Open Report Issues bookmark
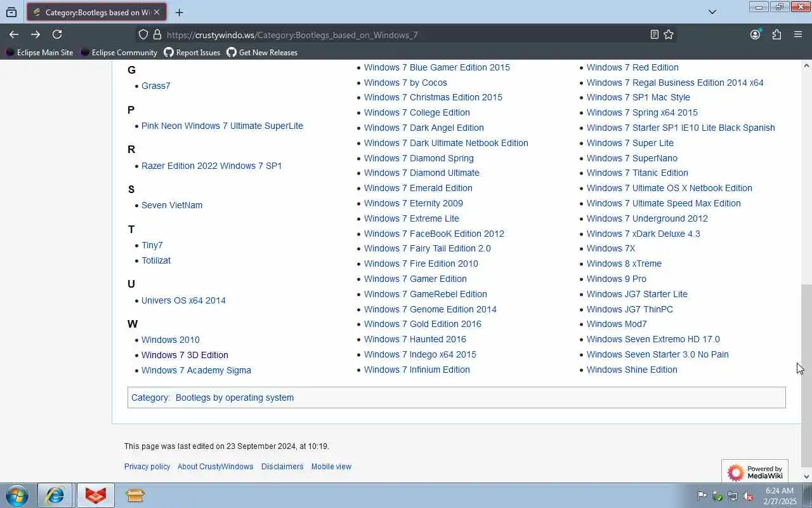Viewport: 812px width, 508px height. [192, 53]
